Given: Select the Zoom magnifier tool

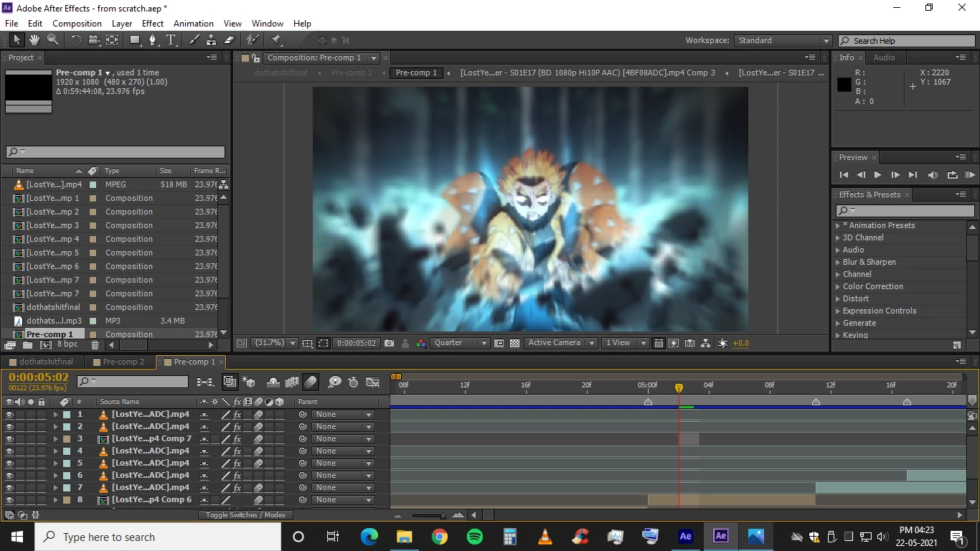Looking at the screenshot, I should pyautogui.click(x=53, y=40).
